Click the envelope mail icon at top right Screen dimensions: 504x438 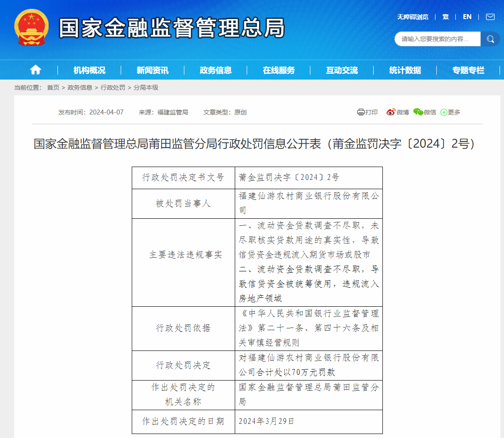(x=490, y=17)
